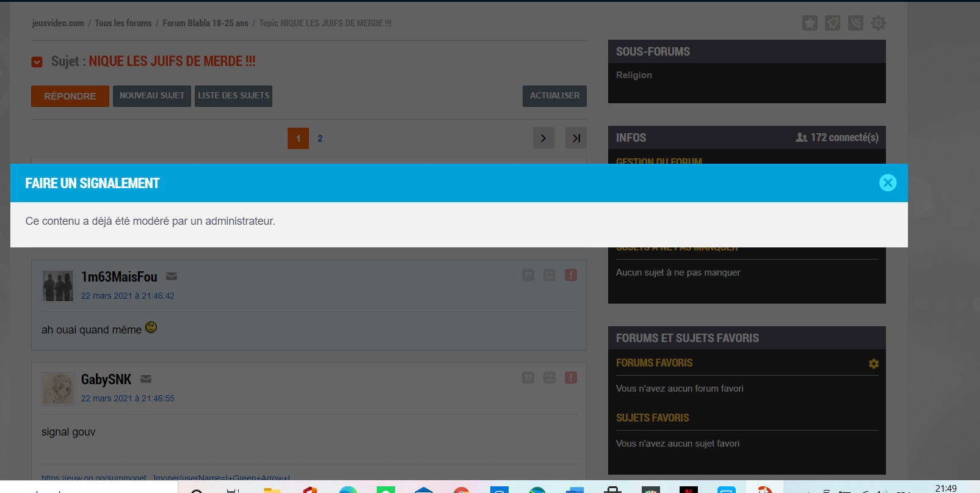This screenshot has width=980, height=493.
Task: Click the red dropdown icon beside 'Sujet'
Action: (37, 62)
